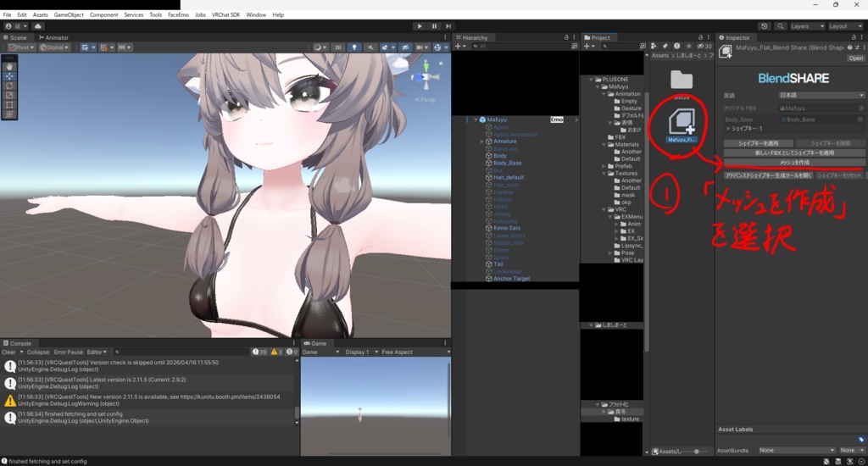Select the Mafuyu_Fl... BlendShare asset

point(682,126)
